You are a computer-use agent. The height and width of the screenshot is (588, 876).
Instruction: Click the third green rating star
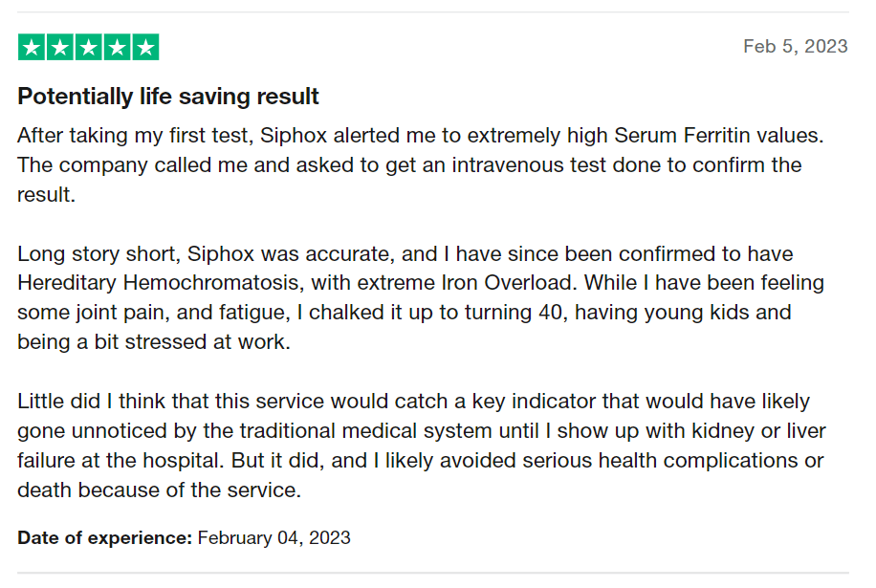[88, 47]
